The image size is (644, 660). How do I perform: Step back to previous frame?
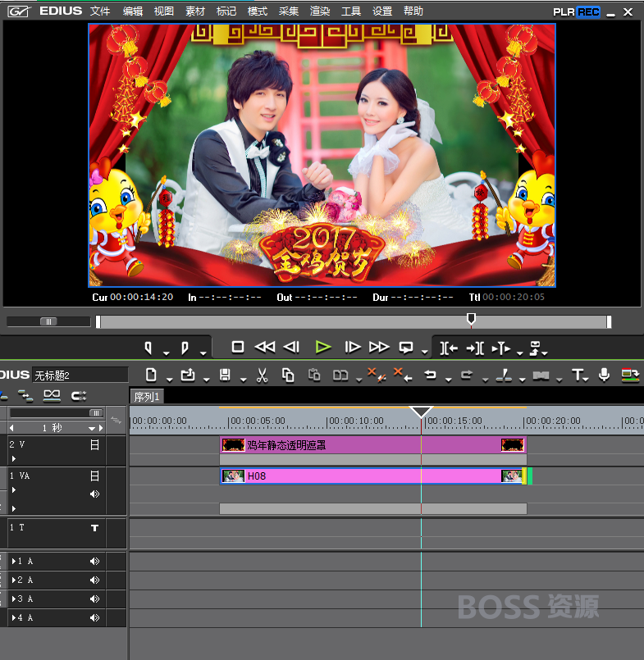(291, 348)
